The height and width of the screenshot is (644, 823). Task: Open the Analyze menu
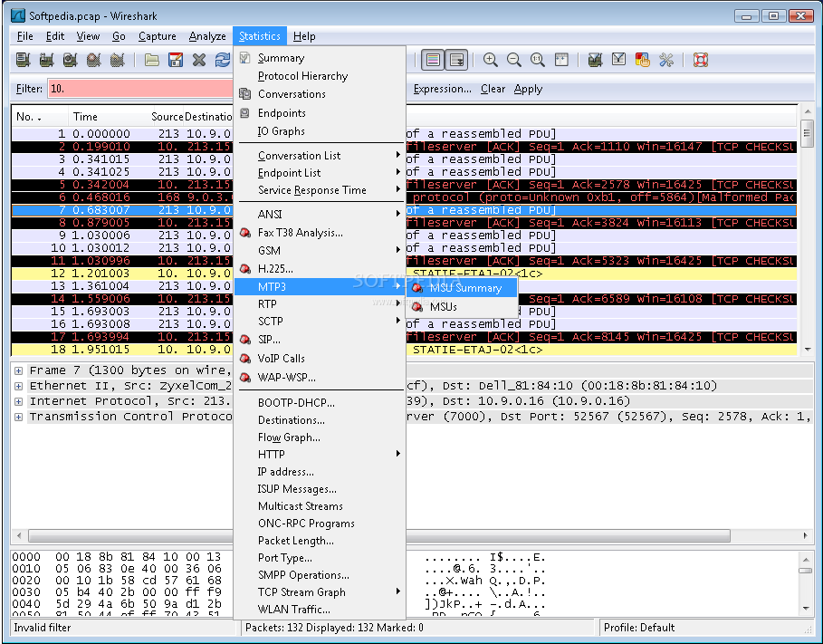pos(207,36)
